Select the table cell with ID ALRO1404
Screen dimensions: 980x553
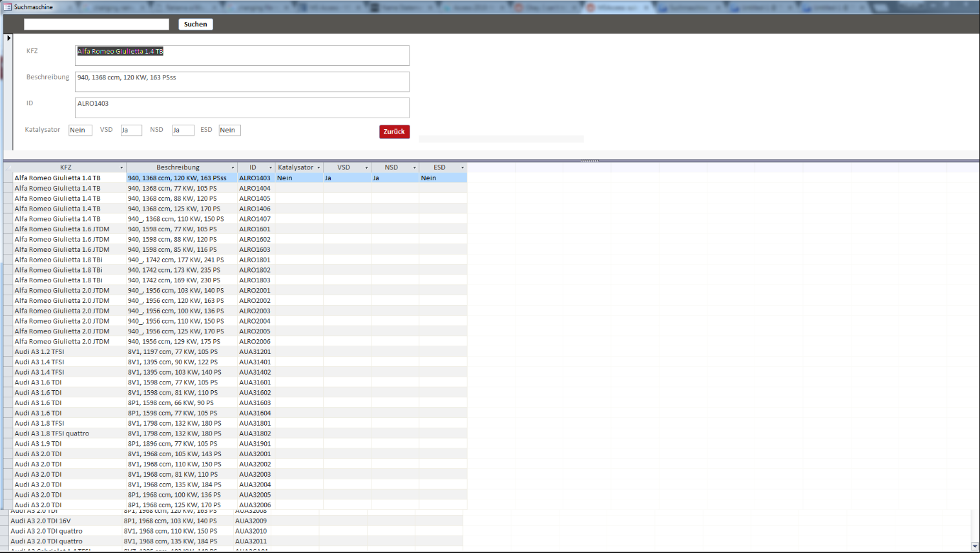coord(256,189)
